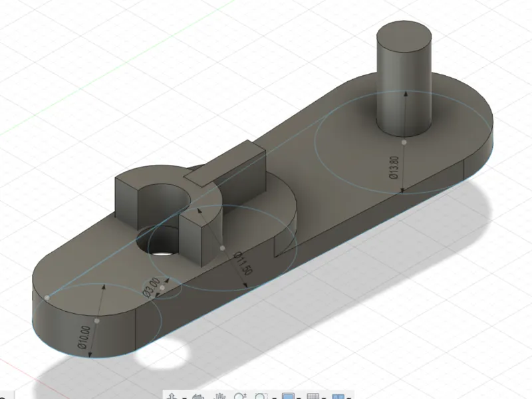Select the through hole in the plate
The image size is (532, 399).
click(158, 243)
